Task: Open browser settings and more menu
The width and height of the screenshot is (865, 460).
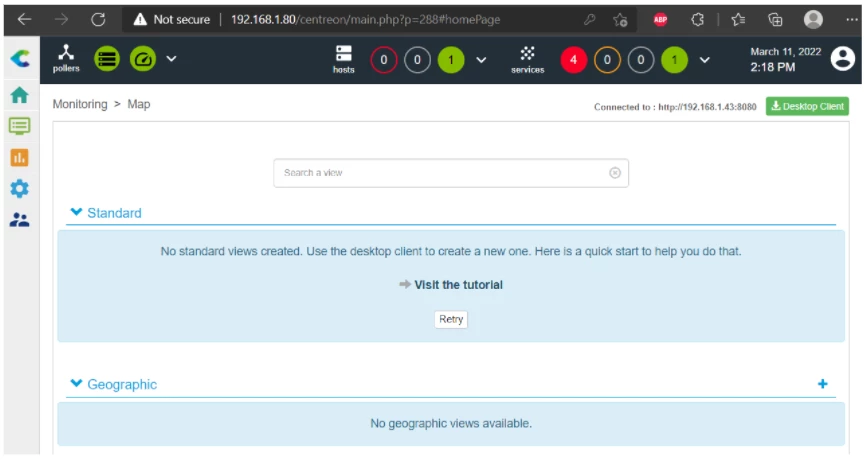Action: point(852,20)
